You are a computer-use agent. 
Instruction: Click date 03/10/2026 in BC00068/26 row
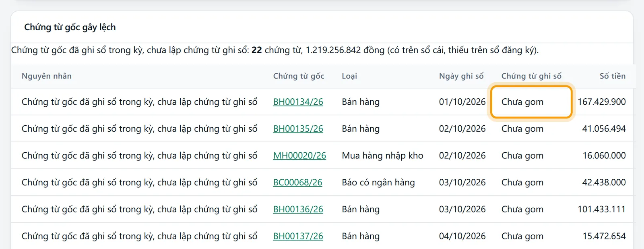coord(462,183)
